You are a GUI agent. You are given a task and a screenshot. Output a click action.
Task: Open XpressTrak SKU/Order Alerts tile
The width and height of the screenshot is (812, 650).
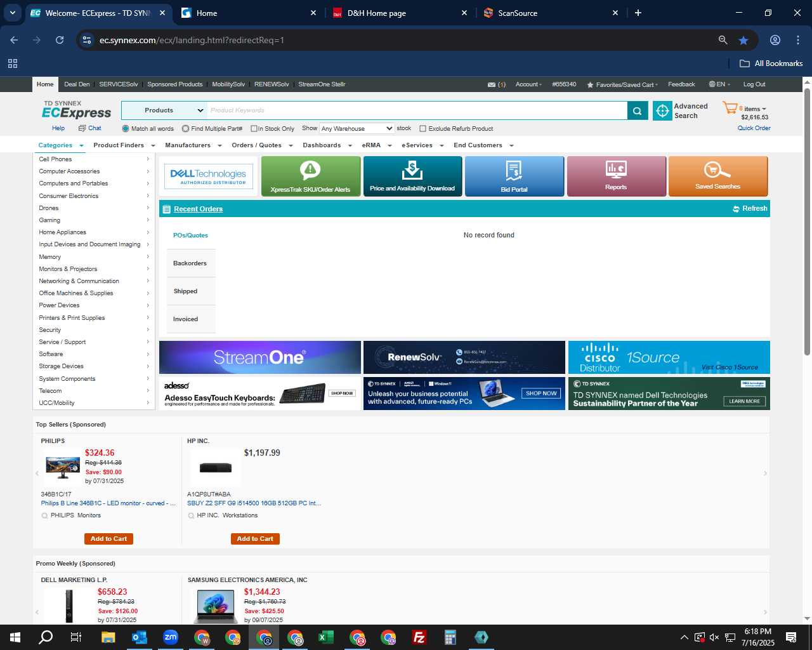[x=311, y=176]
